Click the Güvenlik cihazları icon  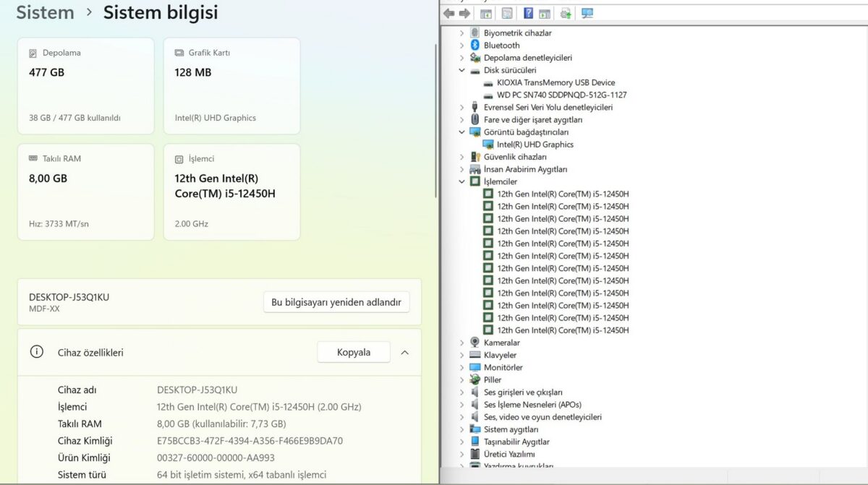pos(475,157)
